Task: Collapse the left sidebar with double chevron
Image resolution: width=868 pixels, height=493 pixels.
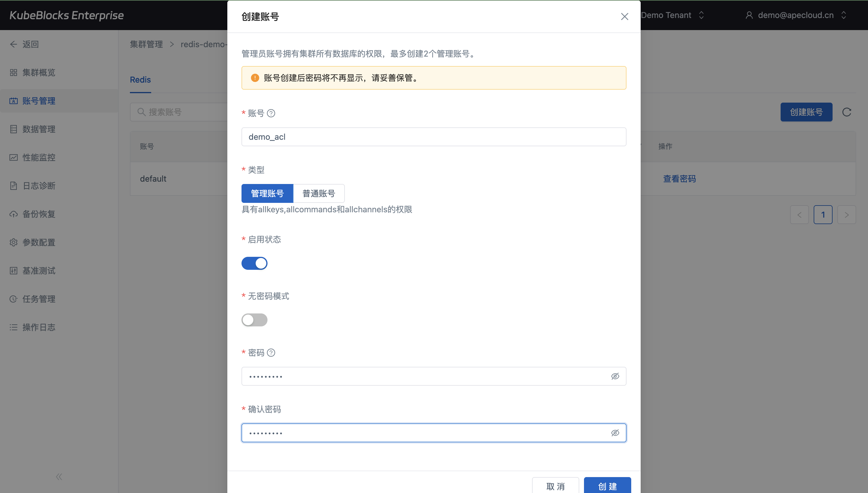Action: pyautogui.click(x=59, y=477)
